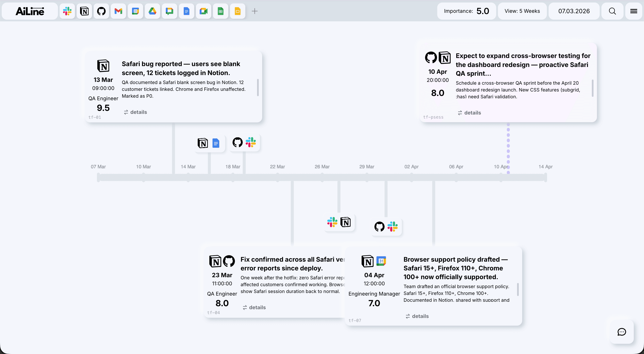Click the tf-01 card identifier

click(x=95, y=117)
